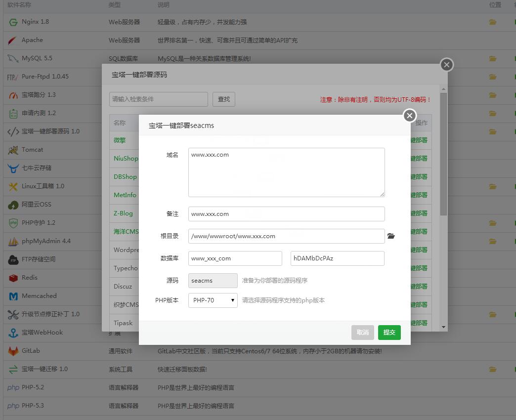Click the 升级节点修正补丁 wrench icon

coord(13,315)
